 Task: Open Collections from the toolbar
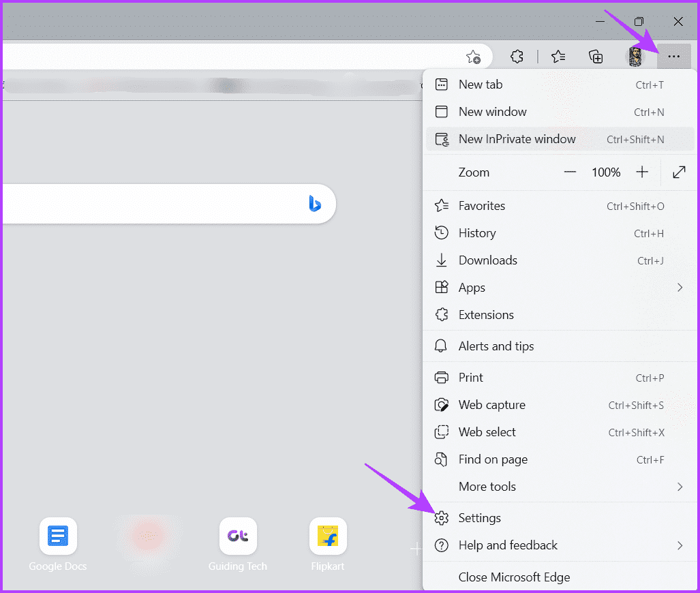tap(596, 57)
